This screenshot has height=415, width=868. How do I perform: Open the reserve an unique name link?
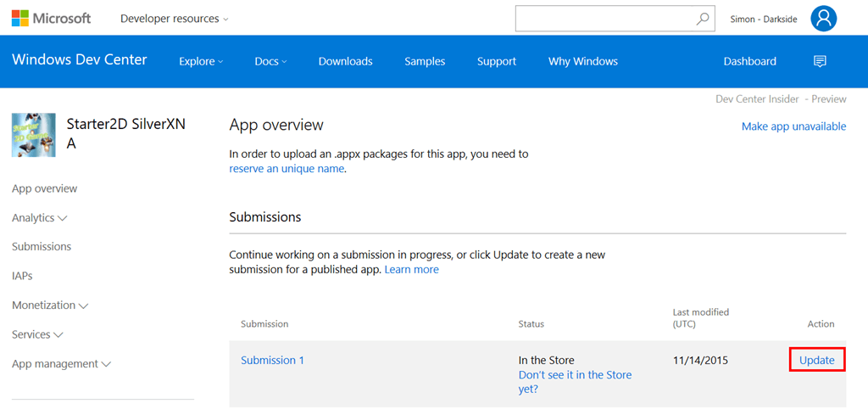click(x=287, y=169)
